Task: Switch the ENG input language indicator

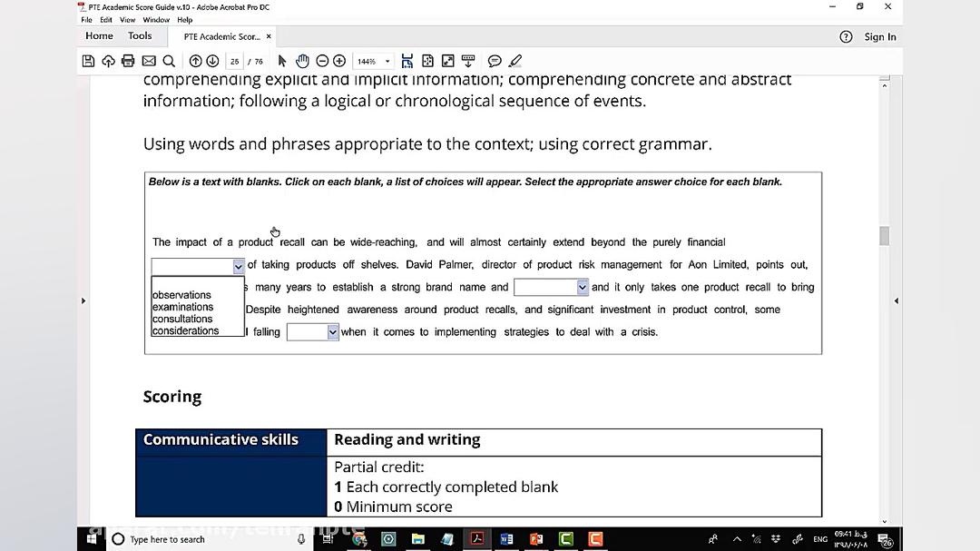Action: pyautogui.click(x=820, y=539)
